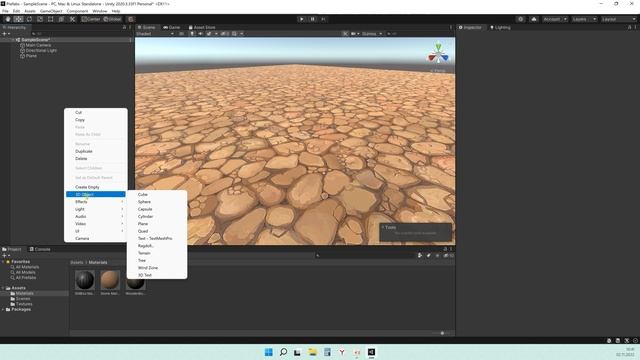Choose Terrain from 3D Object submenu
640x360 pixels.
[157, 253]
